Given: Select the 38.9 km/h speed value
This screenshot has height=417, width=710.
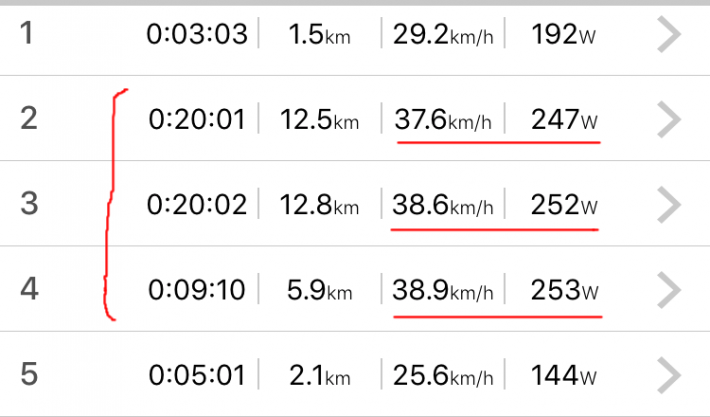Looking at the screenshot, I should click(444, 291).
